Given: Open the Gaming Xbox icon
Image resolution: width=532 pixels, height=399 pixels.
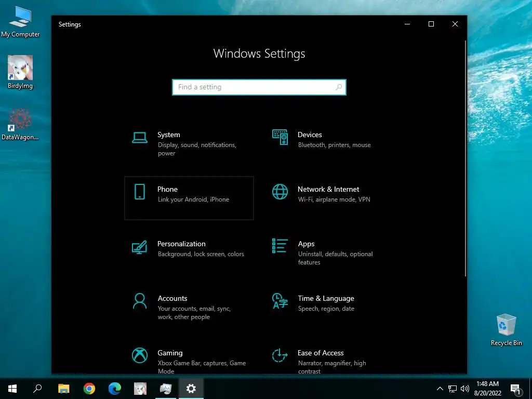Looking at the screenshot, I should click(x=139, y=355).
